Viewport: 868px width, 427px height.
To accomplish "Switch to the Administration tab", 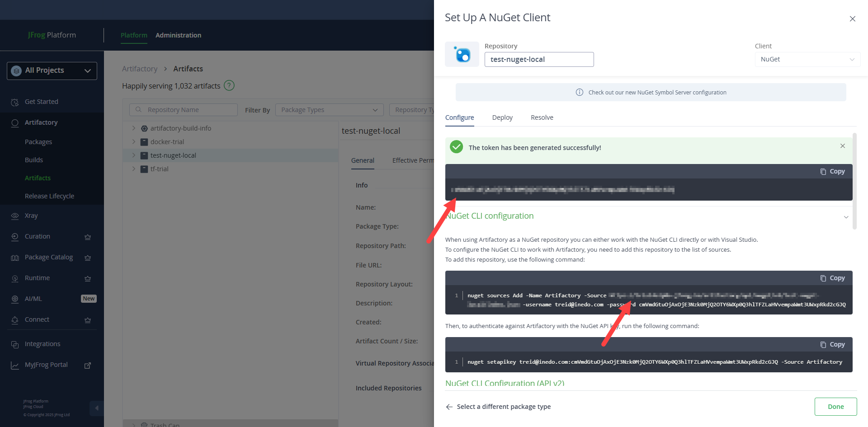I will click(178, 35).
